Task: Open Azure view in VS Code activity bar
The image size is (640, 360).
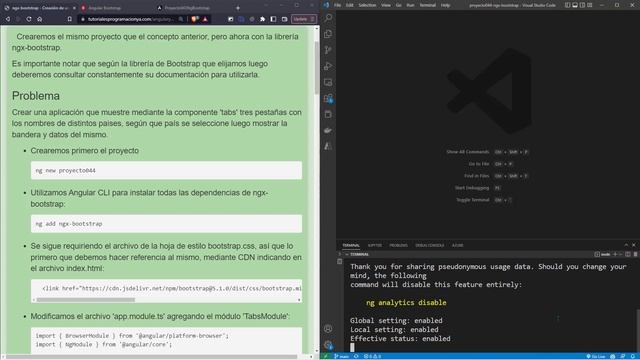Action: (x=328, y=146)
